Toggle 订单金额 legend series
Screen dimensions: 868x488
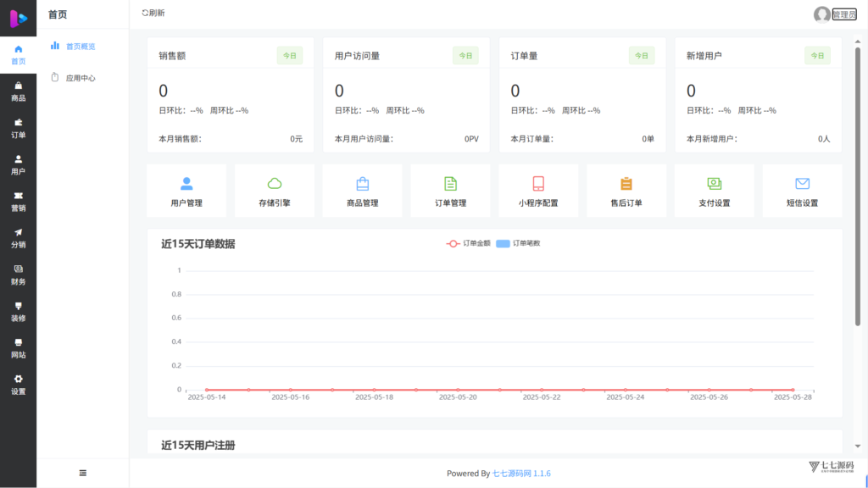coord(468,243)
